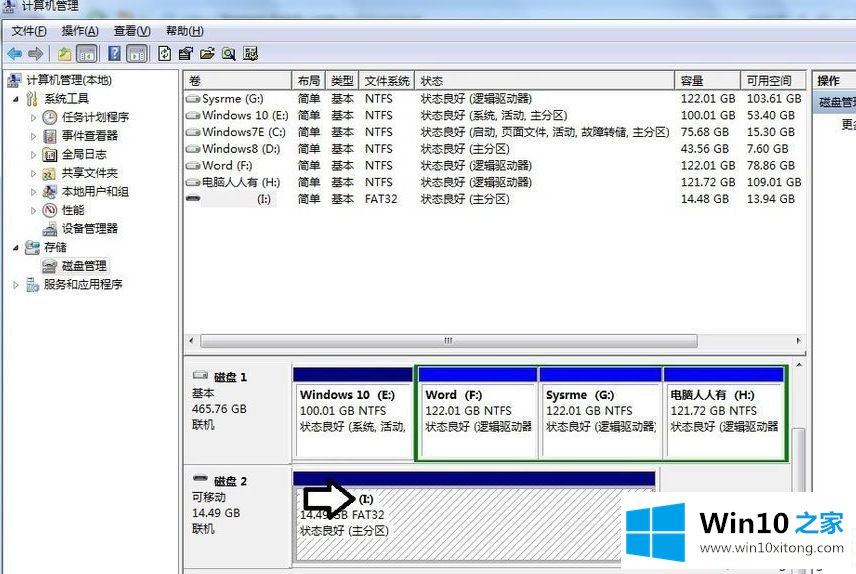Expand the 性能 node
Screen dimensions: 856x574
pyautogui.click(x=33, y=210)
